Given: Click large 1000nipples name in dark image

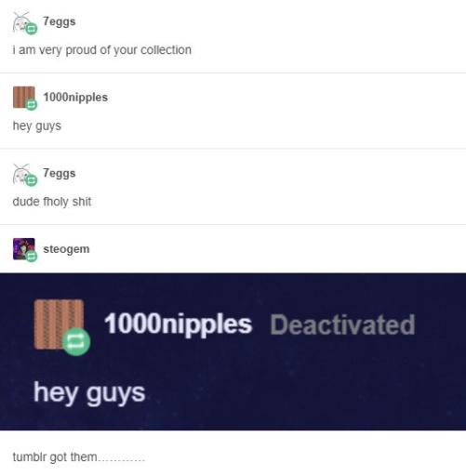Looking at the screenshot, I should tap(178, 324).
